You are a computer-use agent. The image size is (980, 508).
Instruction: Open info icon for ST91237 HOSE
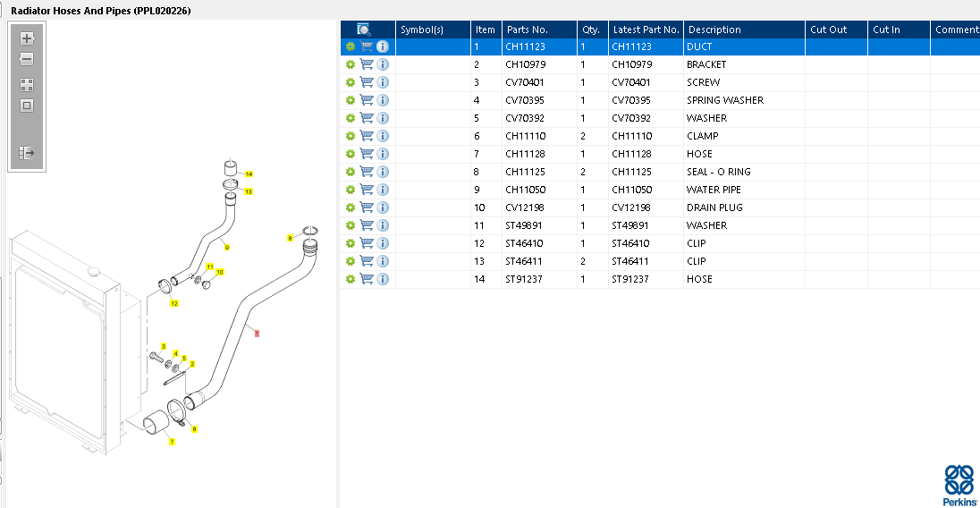383,279
